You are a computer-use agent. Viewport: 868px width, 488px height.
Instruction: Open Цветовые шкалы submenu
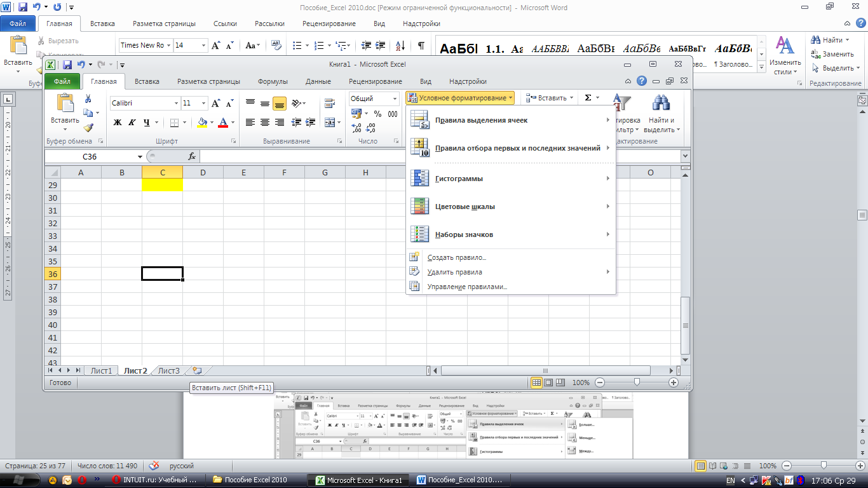click(511, 207)
